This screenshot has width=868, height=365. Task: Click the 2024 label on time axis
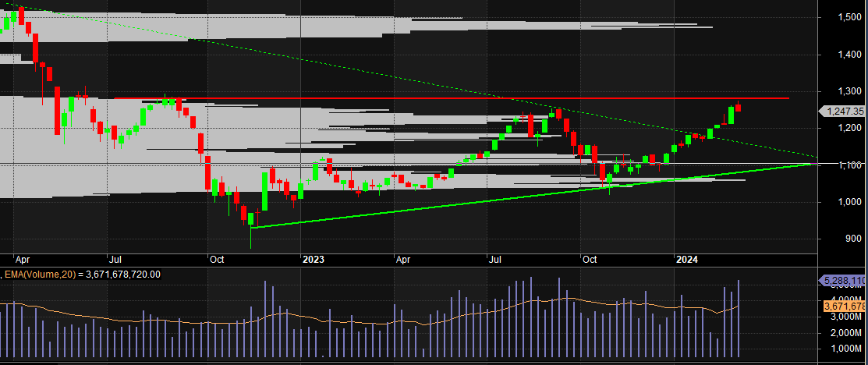point(687,259)
